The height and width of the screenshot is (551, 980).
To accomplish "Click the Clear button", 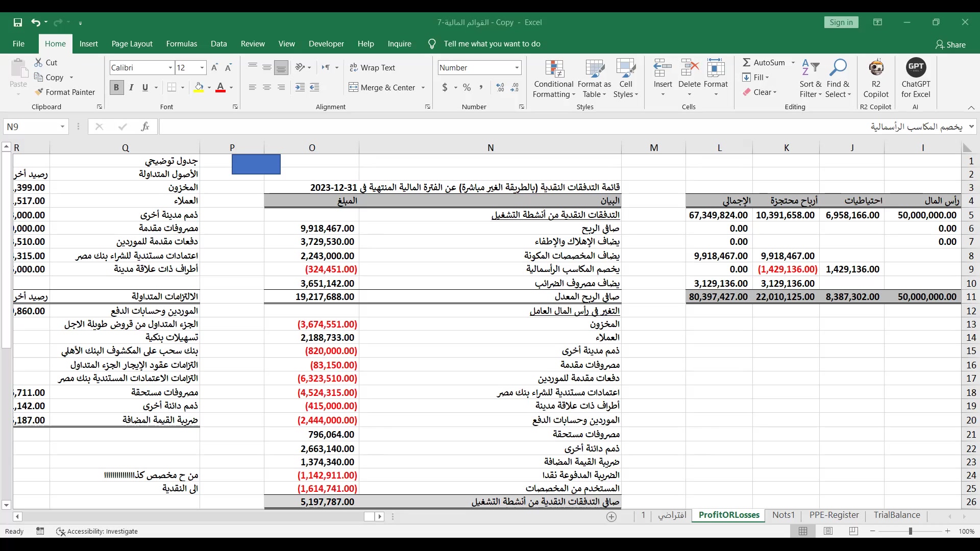I will [759, 92].
